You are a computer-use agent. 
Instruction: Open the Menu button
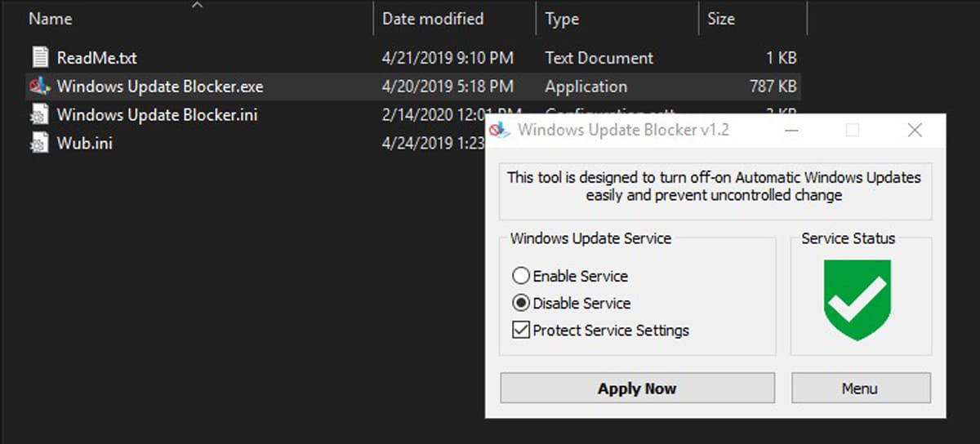861,388
